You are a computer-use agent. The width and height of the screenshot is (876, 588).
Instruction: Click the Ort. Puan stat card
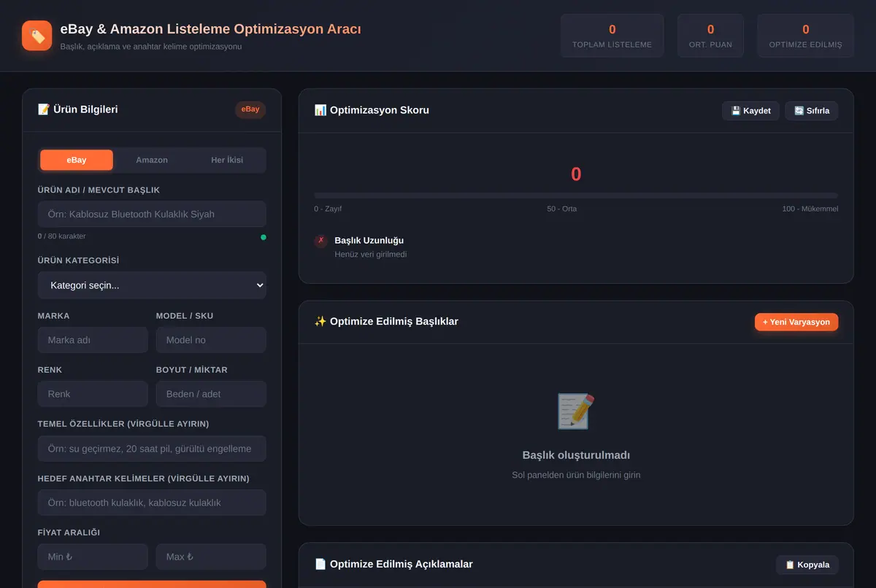click(x=710, y=36)
